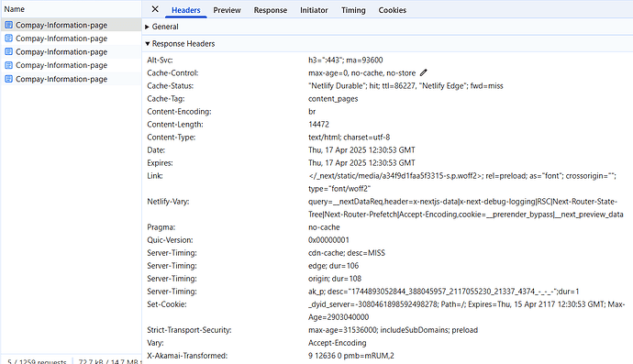This screenshot has width=633, height=364.
Task: View the Cookies tab
Action: tap(392, 10)
